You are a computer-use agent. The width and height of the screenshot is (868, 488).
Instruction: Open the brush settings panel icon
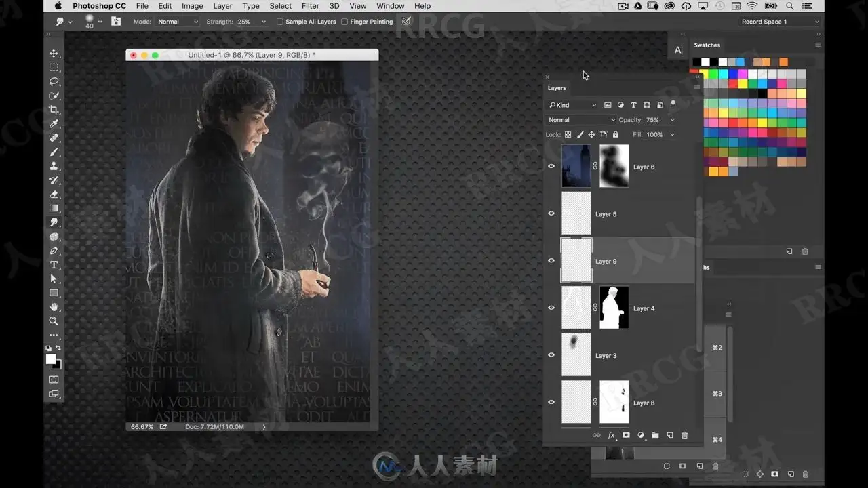tap(116, 22)
